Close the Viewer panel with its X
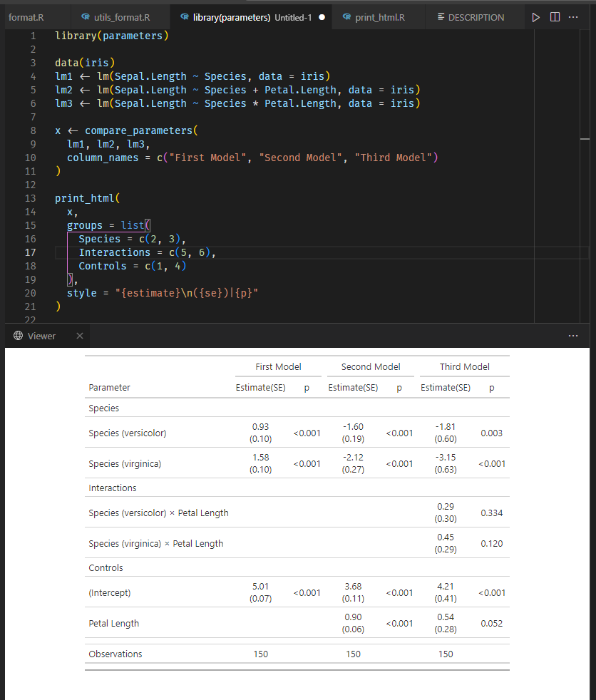The height and width of the screenshot is (700, 596). [x=79, y=336]
